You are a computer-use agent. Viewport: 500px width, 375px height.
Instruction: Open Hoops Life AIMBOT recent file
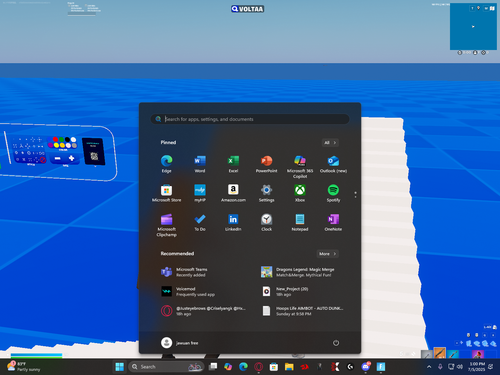pyautogui.click(x=302, y=311)
